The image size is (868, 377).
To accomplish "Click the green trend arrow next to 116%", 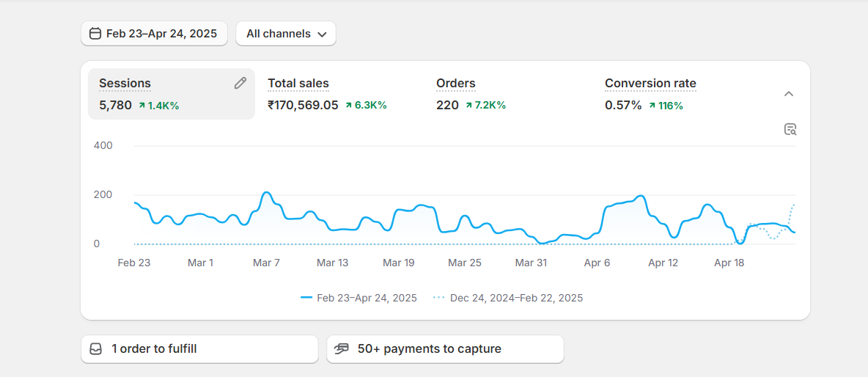I will click(x=652, y=106).
